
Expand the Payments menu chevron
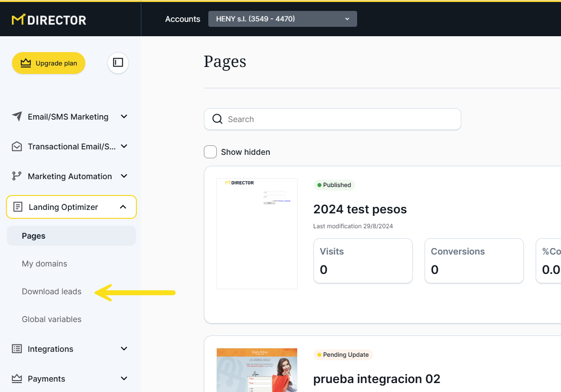pos(124,379)
